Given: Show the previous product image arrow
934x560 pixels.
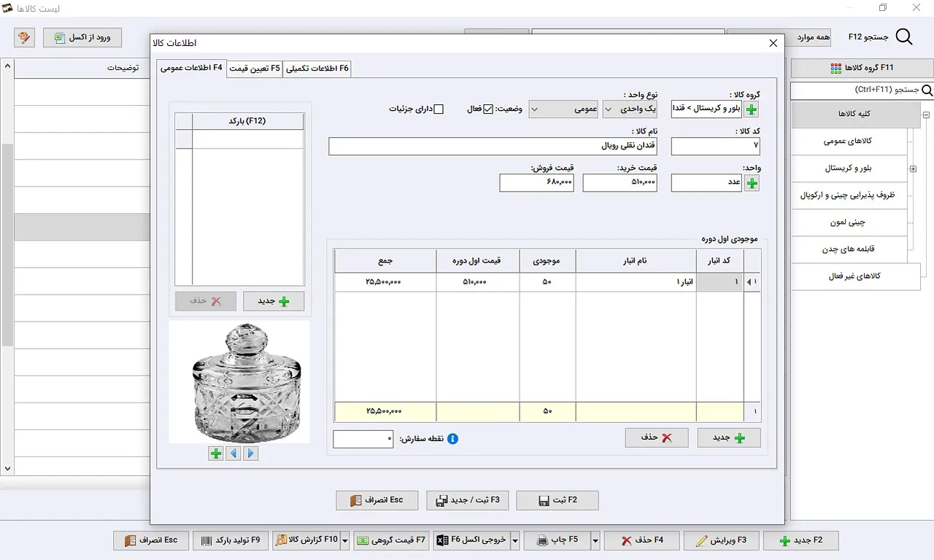Looking at the screenshot, I should [233, 454].
